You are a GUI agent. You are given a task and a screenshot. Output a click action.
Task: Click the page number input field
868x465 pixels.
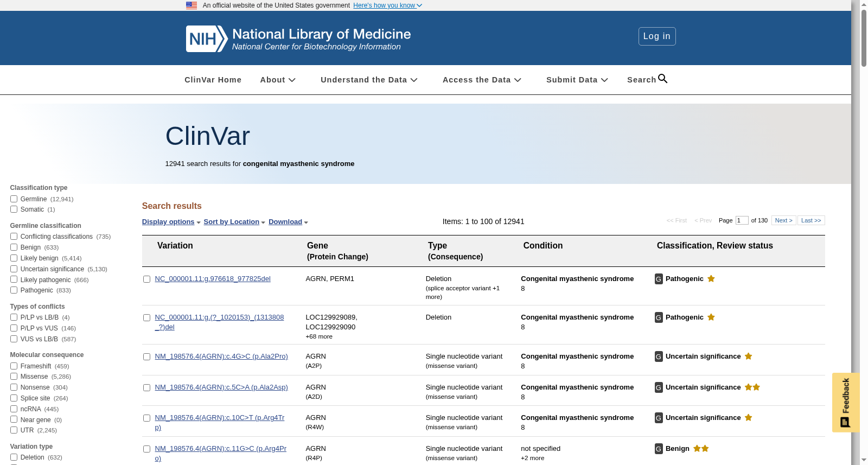pyautogui.click(x=742, y=220)
